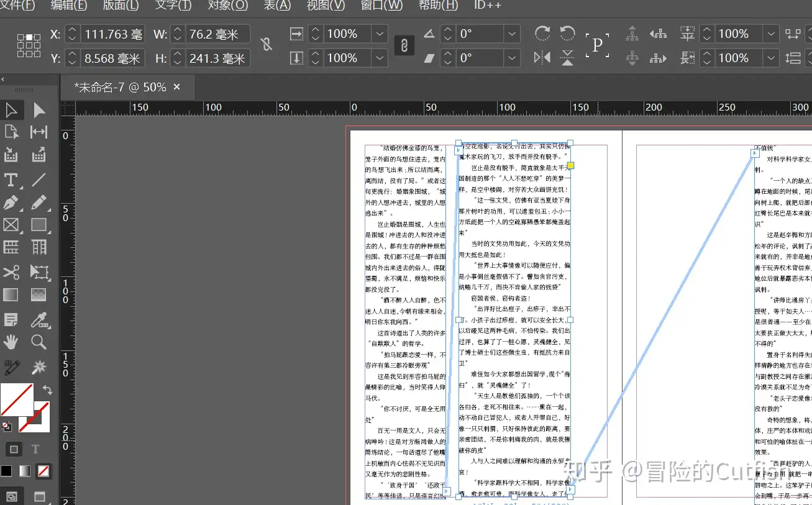Image resolution: width=812 pixels, height=505 pixels.
Task: Switch screen mode at toolbar bottom
Action: coord(39,496)
